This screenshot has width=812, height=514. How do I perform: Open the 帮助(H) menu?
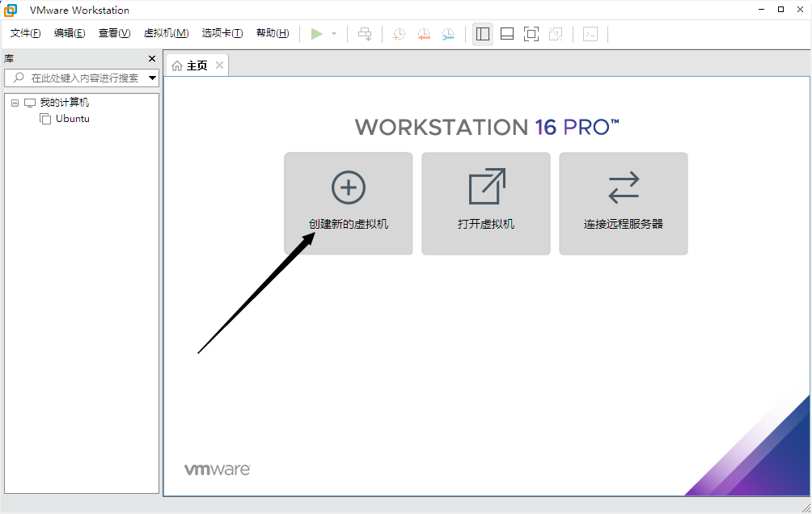coord(273,33)
